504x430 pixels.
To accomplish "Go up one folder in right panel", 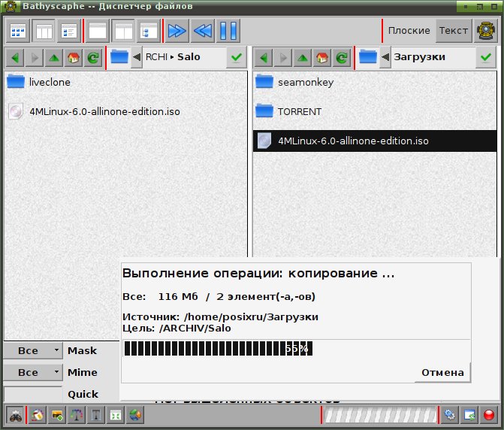I will [x=303, y=58].
